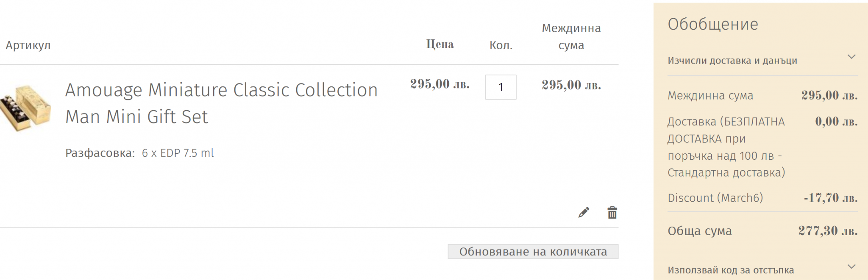
Task: Click the Междинна сума column header
Action: tap(571, 36)
